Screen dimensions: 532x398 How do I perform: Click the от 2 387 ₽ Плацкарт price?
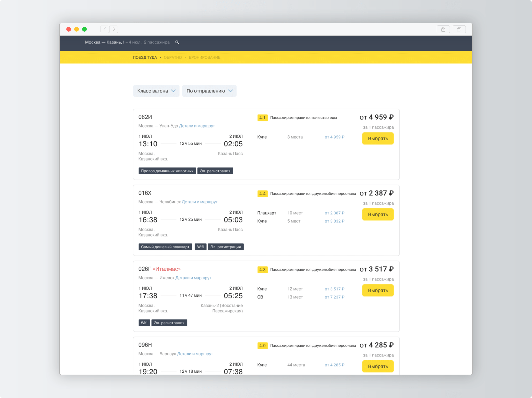pos(335,213)
